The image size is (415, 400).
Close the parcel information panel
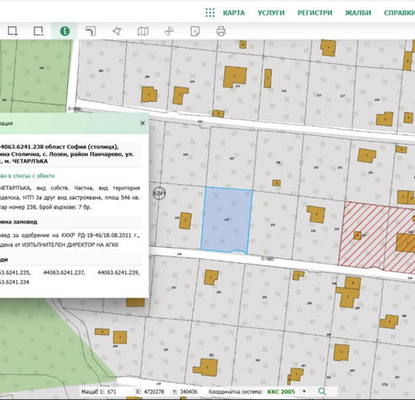click(x=143, y=123)
